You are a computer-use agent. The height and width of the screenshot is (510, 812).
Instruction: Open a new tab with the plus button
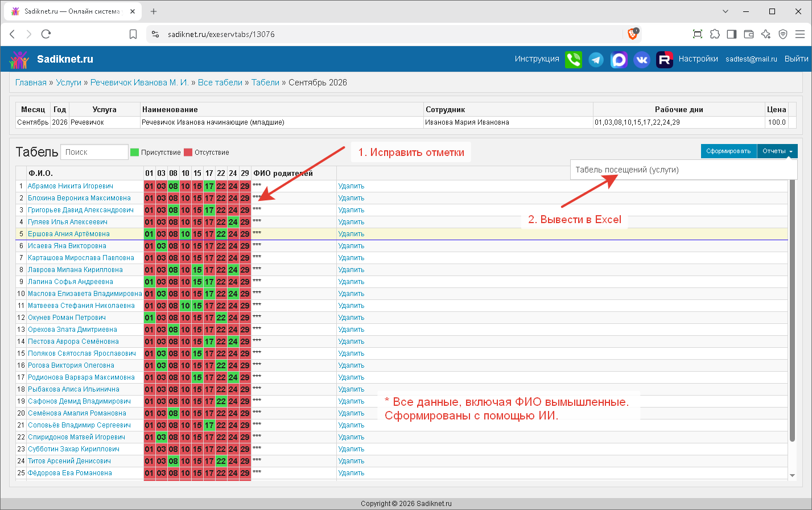coord(154,11)
